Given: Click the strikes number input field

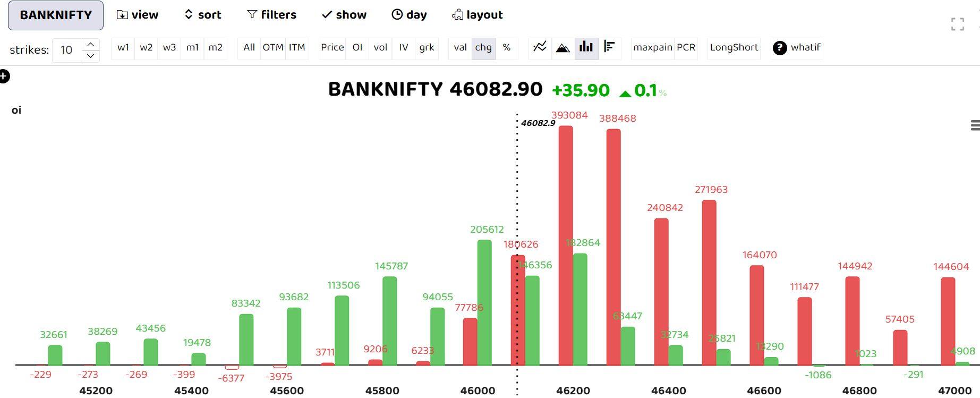Looking at the screenshot, I should [x=67, y=50].
